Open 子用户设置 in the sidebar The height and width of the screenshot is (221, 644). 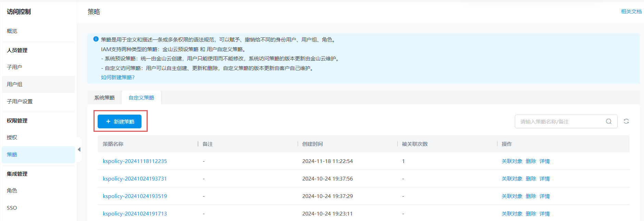click(20, 102)
